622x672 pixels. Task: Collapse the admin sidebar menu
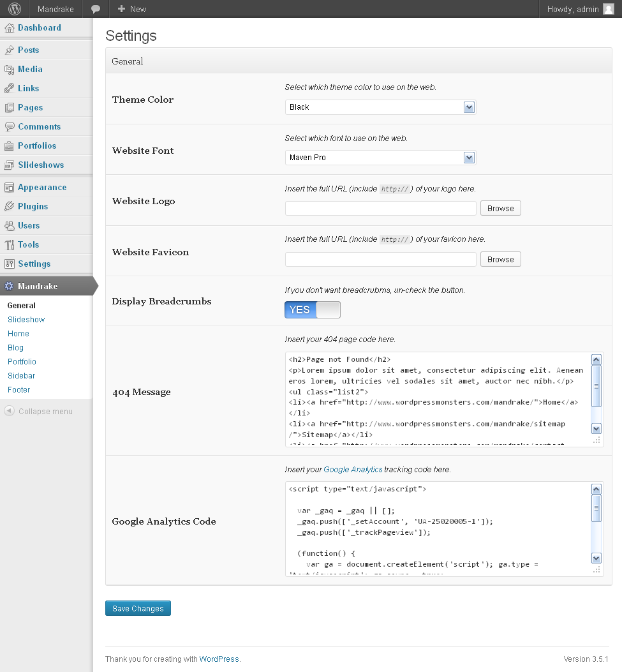click(38, 412)
